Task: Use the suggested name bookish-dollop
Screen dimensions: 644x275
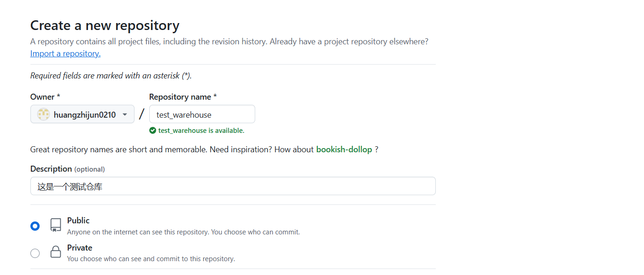Action: click(344, 149)
